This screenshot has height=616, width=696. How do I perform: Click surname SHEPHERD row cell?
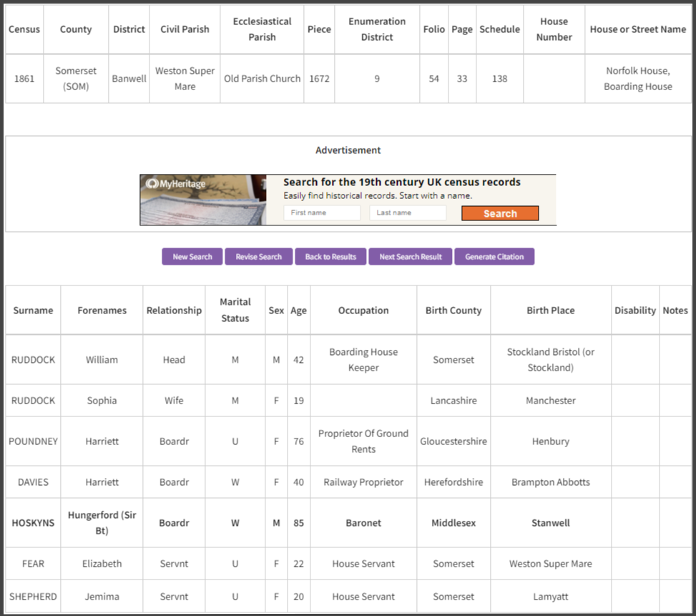tap(34, 597)
